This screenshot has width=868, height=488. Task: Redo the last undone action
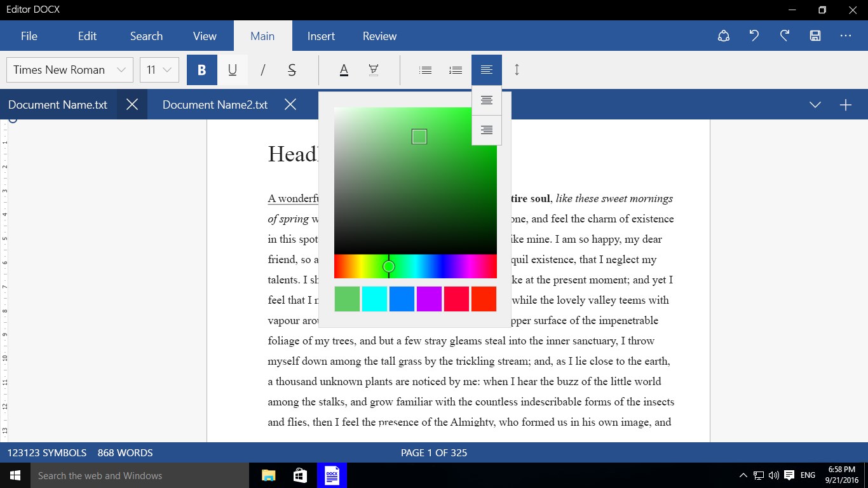click(785, 36)
